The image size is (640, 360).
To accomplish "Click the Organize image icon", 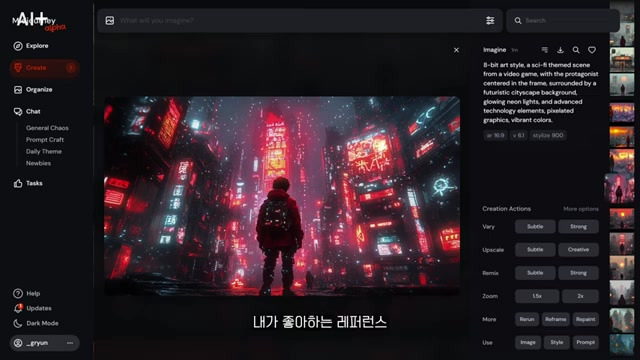I will pos(18,89).
